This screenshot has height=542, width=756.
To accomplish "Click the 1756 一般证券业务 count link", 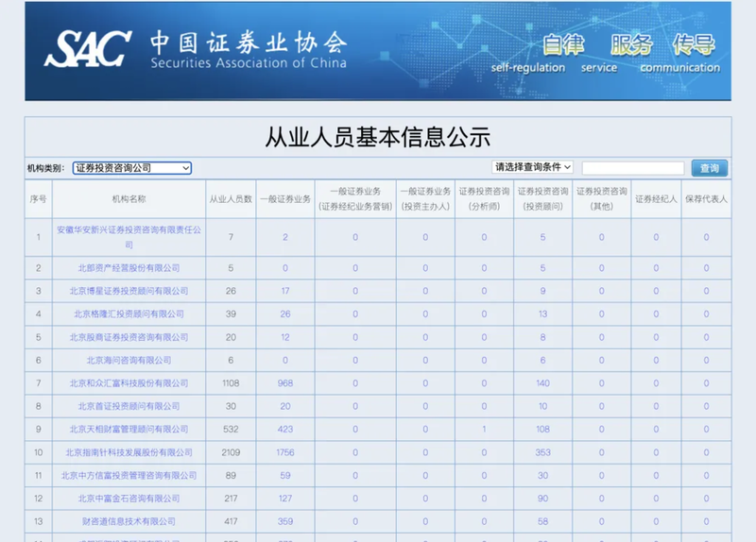I will tap(285, 452).
